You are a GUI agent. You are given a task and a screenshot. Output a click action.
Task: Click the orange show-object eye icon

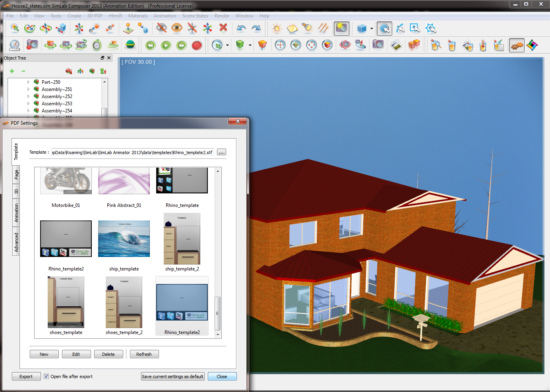tap(177, 28)
